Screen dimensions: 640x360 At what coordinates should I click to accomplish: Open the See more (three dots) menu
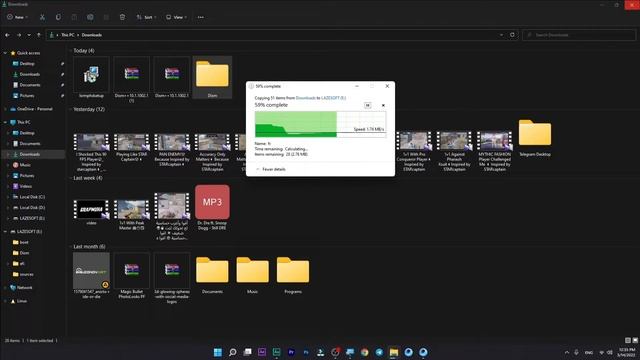pos(200,17)
